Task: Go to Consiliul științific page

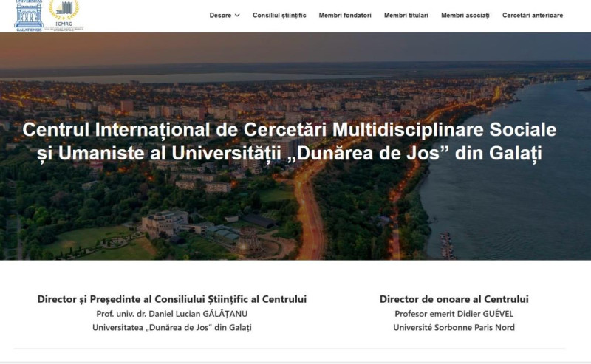Action: point(279,16)
